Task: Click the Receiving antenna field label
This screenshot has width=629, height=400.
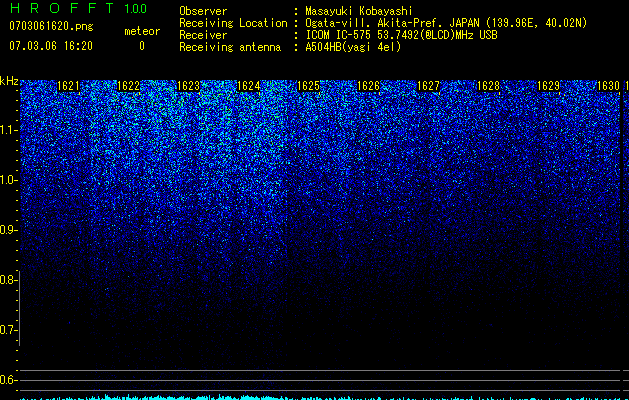Action: point(230,47)
